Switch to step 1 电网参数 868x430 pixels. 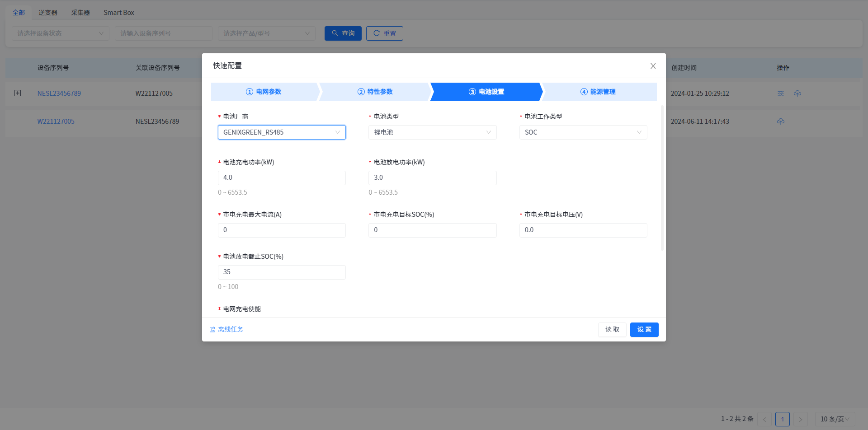click(x=264, y=92)
